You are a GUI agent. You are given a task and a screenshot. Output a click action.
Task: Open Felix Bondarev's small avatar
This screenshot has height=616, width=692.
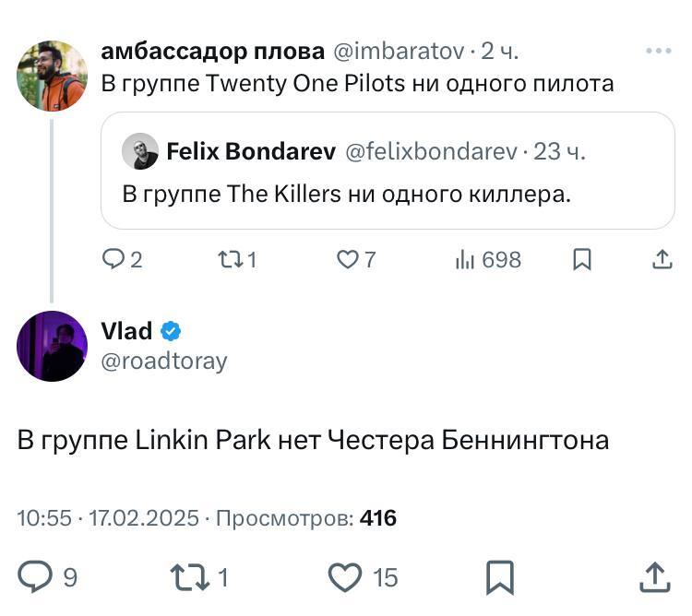tap(140, 151)
